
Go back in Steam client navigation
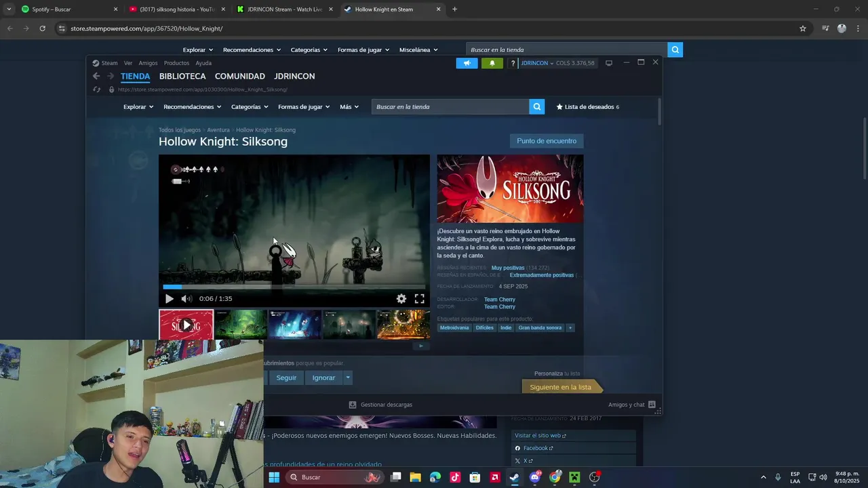[96, 76]
